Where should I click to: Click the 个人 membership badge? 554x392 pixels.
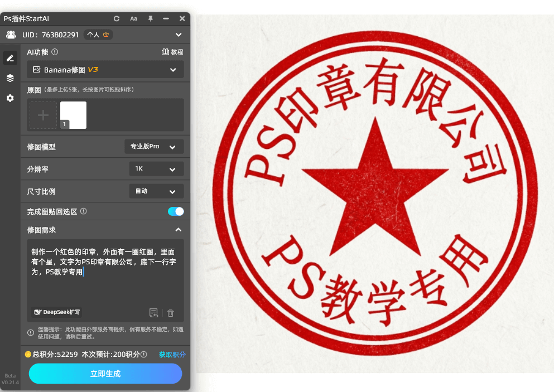[x=98, y=35]
